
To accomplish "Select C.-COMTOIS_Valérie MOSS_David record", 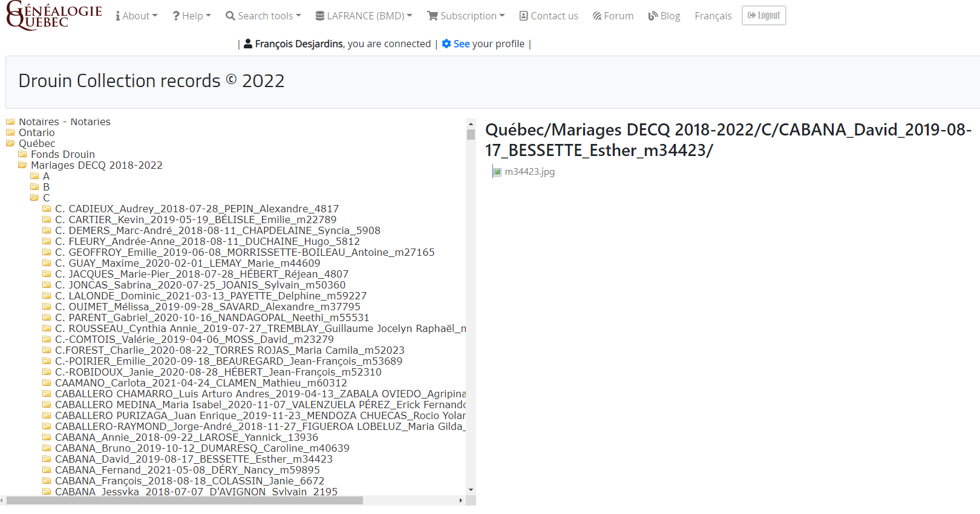I will coord(194,339).
